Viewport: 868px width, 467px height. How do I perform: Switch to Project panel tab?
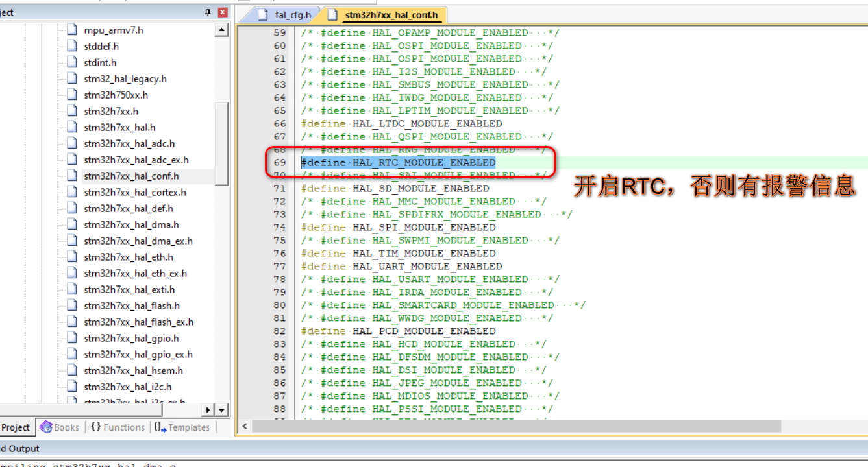17,427
